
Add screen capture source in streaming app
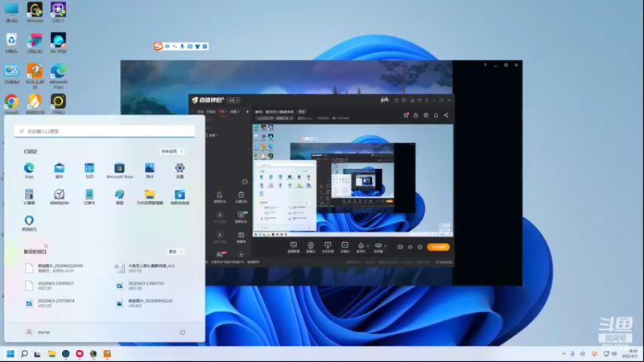(293, 247)
